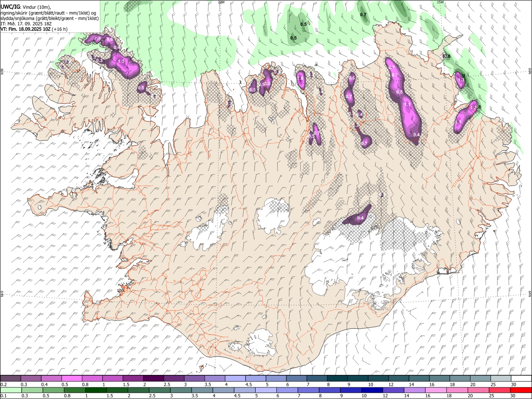Click the 0.2 dark purple legend swatch
Screen dimensions: 532x399
[x=10, y=378]
